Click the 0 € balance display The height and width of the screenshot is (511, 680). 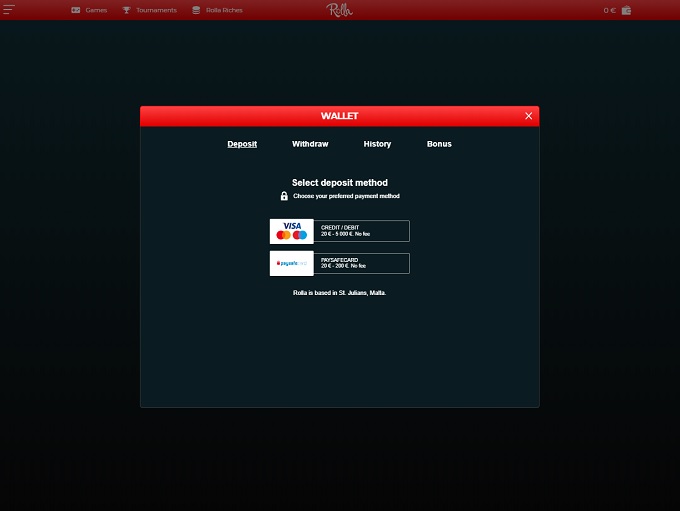pyautogui.click(x=609, y=10)
